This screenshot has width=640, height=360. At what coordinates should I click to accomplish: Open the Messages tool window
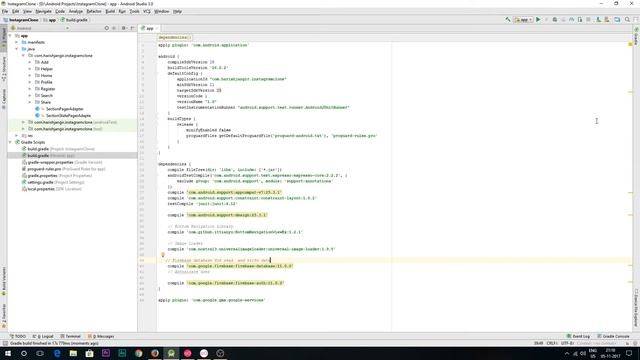[101, 336]
